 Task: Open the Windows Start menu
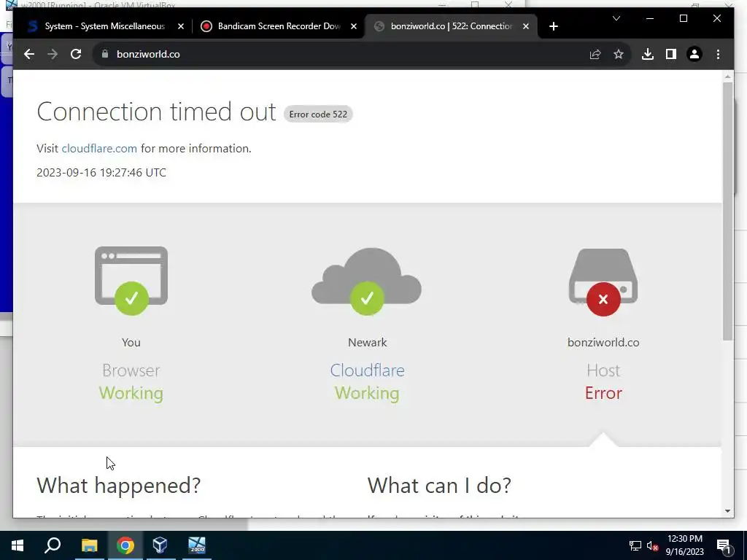pyautogui.click(x=18, y=545)
